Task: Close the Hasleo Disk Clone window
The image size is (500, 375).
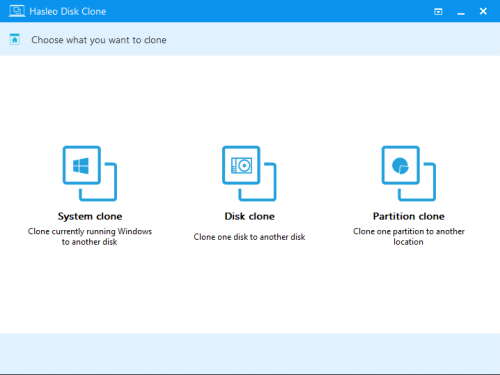Action: tap(483, 11)
